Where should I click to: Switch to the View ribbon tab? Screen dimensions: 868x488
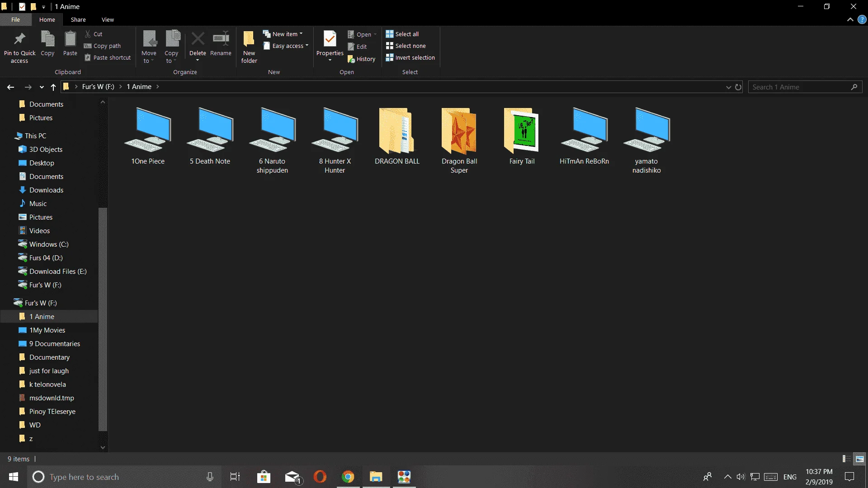click(108, 19)
